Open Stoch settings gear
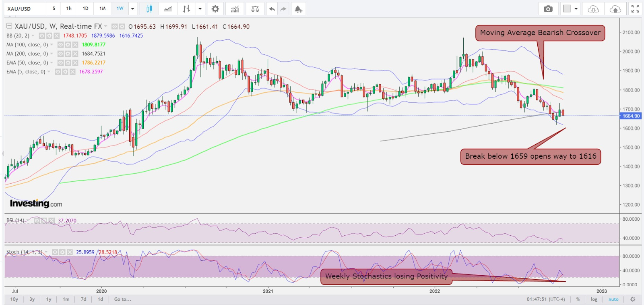Image resolution: width=644 pixels, height=305 pixels. pyautogui.click(x=62, y=252)
